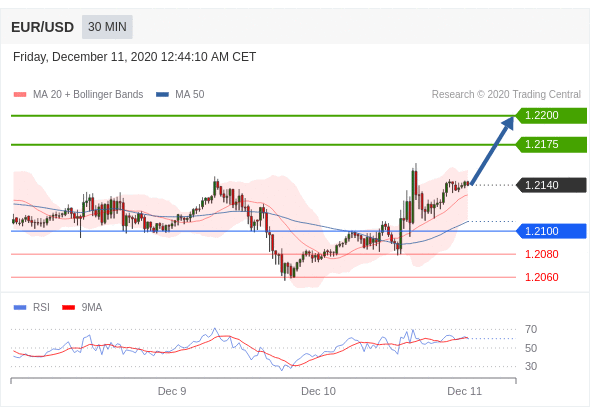Click the 1.2100 blue pivot price tag
596x415 pixels.
click(x=551, y=231)
